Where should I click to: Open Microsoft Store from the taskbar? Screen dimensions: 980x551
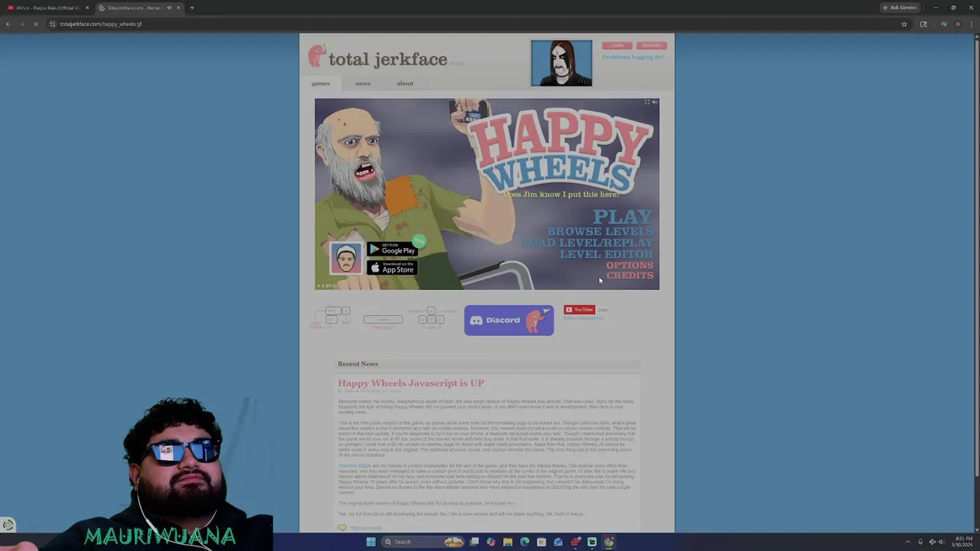point(541,542)
